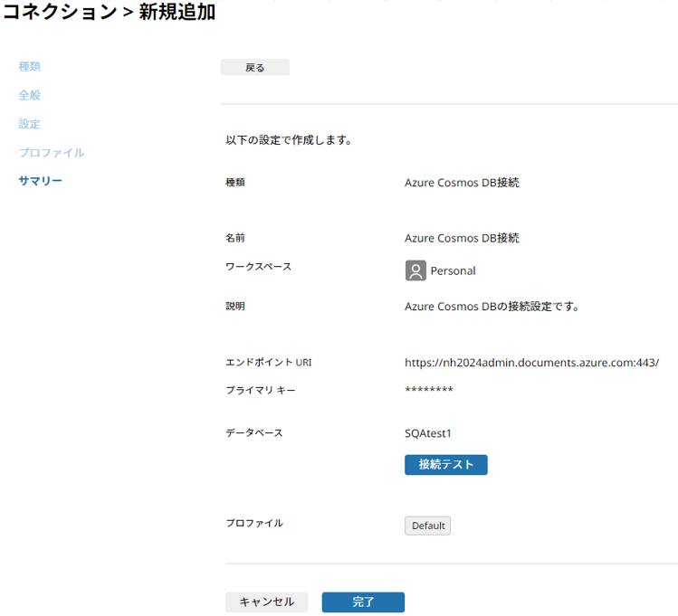Click the description Azure Cosmos DBの接続設定です。
Image resolution: width=678 pixels, height=616 pixels.
point(492,307)
